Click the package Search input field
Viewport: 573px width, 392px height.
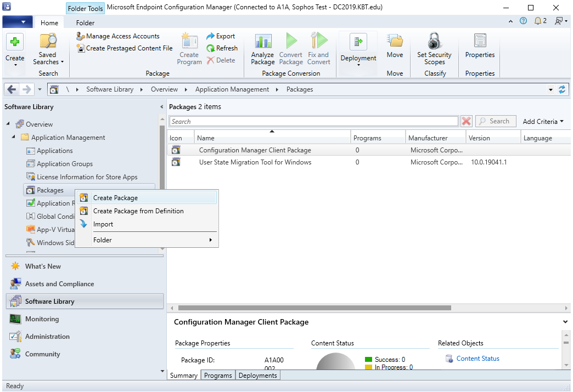[x=313, y=122]
